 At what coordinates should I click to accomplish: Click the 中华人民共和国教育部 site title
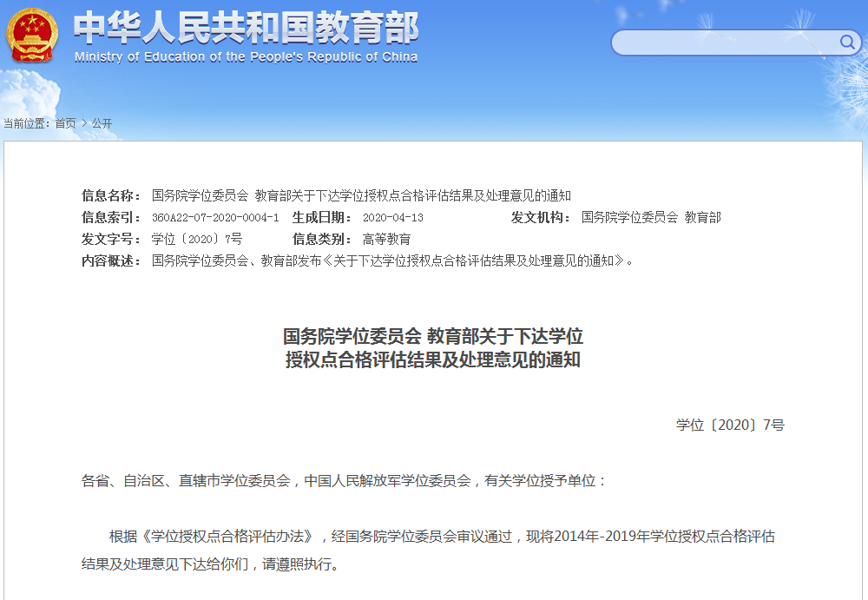click(246, 28)
